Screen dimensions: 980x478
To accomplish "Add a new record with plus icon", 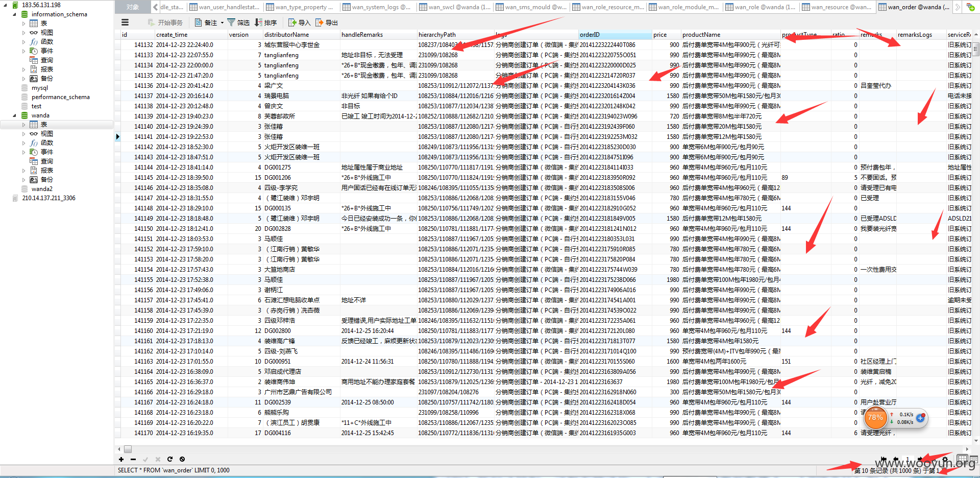I will point(121,459).
